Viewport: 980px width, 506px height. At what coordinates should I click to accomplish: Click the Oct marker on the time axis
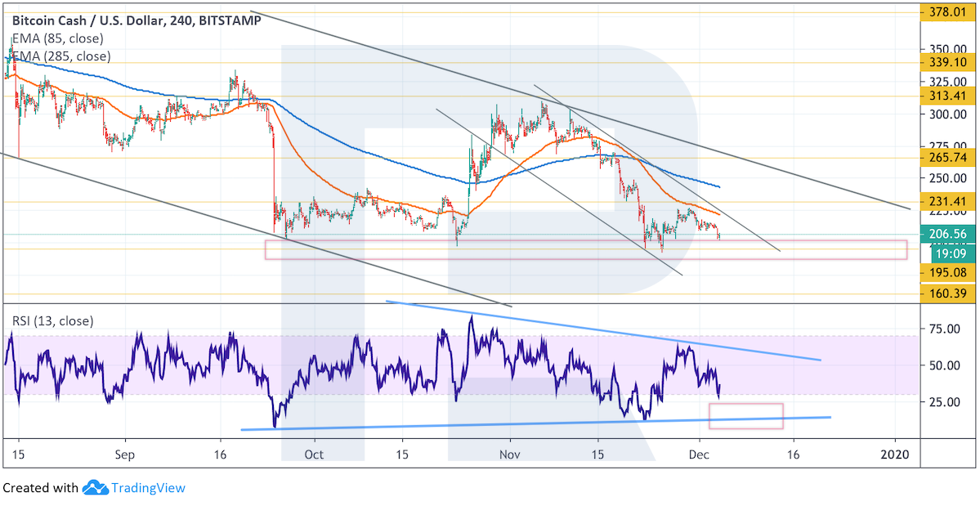tap(314, 454)
